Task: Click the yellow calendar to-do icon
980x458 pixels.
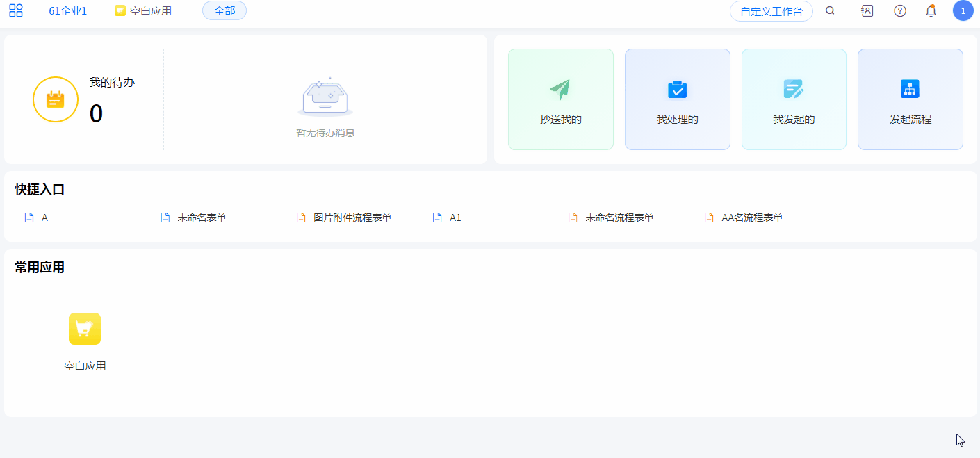Action: pos(56,99)
